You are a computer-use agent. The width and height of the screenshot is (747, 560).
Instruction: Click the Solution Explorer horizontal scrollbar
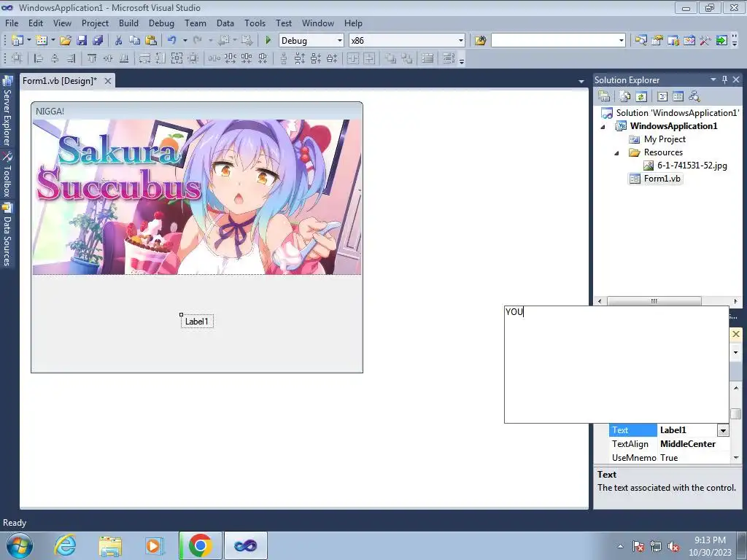tap(654, 301)
